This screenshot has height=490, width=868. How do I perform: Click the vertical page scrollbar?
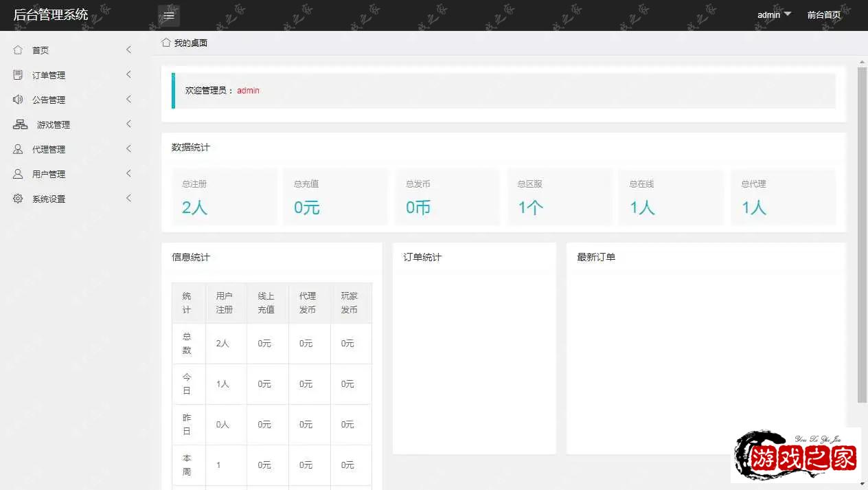862,234
